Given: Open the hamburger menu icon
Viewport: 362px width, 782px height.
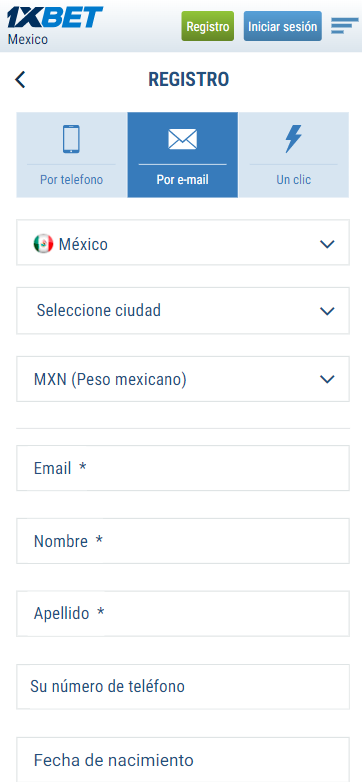Looking at the screenshot, I should click(345, 26).
